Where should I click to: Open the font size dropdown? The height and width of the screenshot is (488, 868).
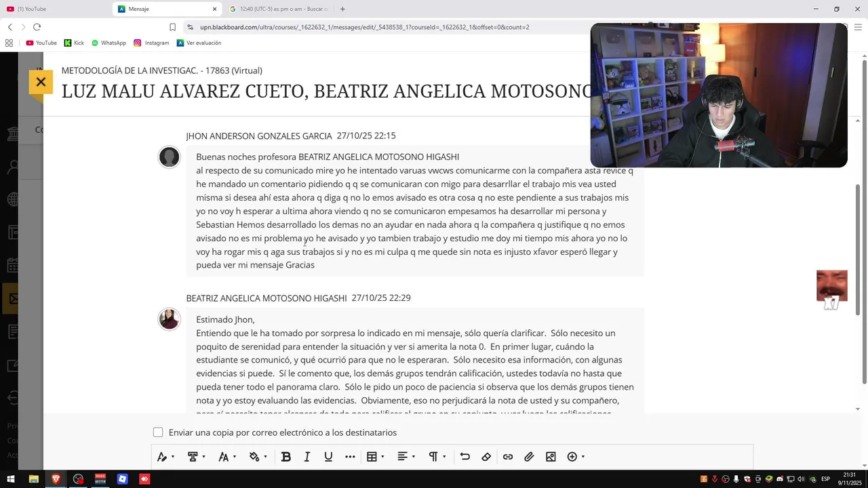pyautogui.click(x=227, y=457)
